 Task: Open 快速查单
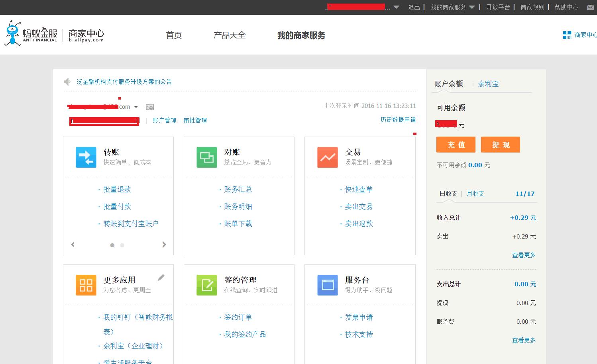click(x=359, y=190)
